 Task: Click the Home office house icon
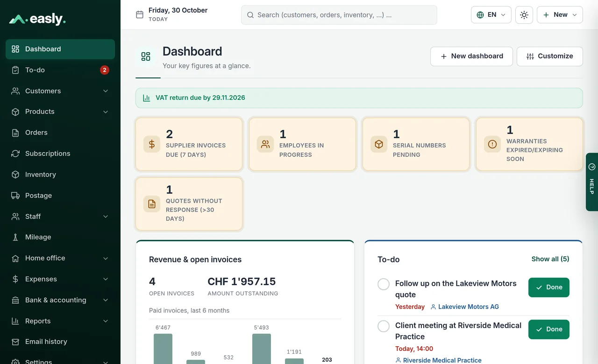(15, 258)
